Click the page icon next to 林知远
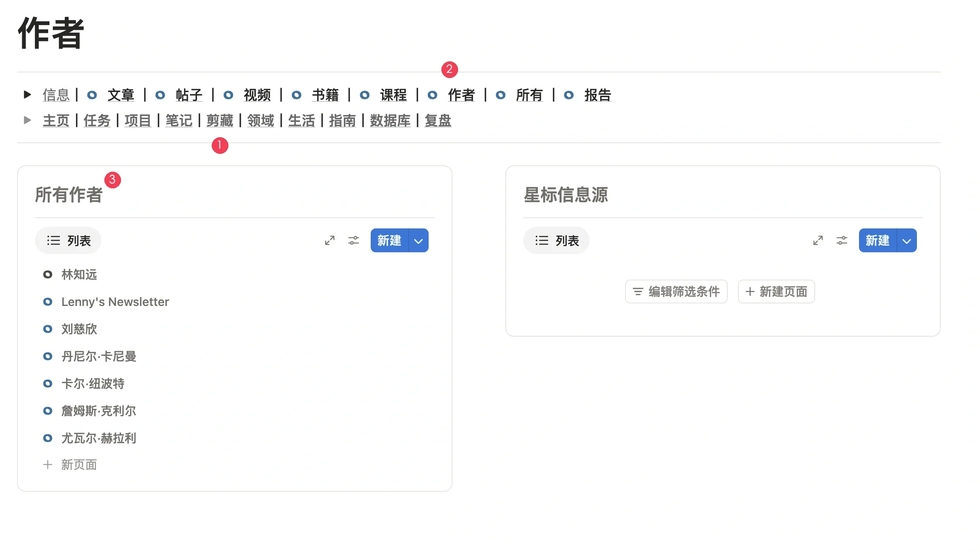Screen dimensions: 980x554 point(48,274)
